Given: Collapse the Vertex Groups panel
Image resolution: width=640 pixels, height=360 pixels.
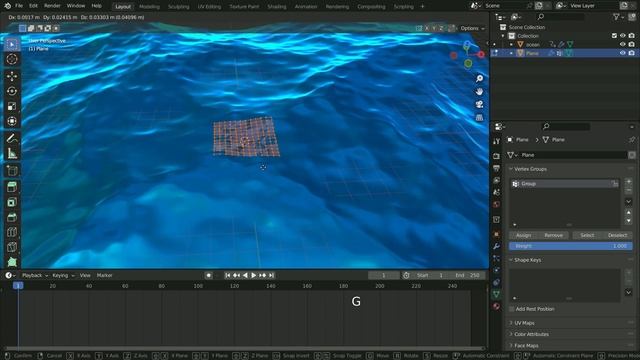Looking at the screenshot, I should coord(528,169).
